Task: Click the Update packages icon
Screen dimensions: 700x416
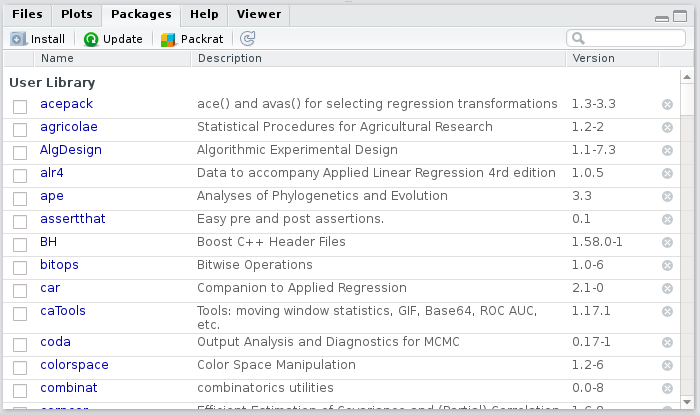Action: pyautogui.click(x=91, y=39)
